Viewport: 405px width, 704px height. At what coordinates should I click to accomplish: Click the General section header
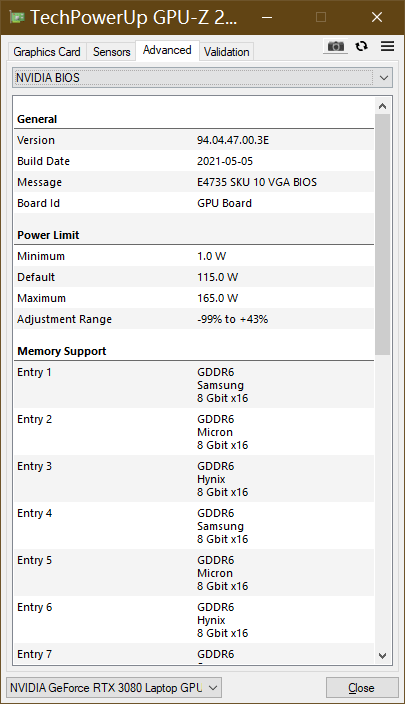[x=37, y=119]
